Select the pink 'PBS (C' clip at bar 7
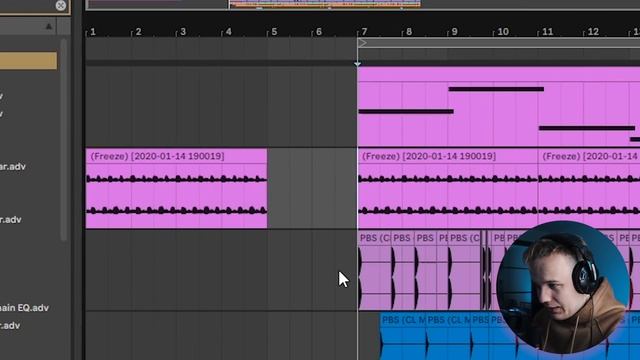Viewport: 640px width, 360px height. pos(374,270)
